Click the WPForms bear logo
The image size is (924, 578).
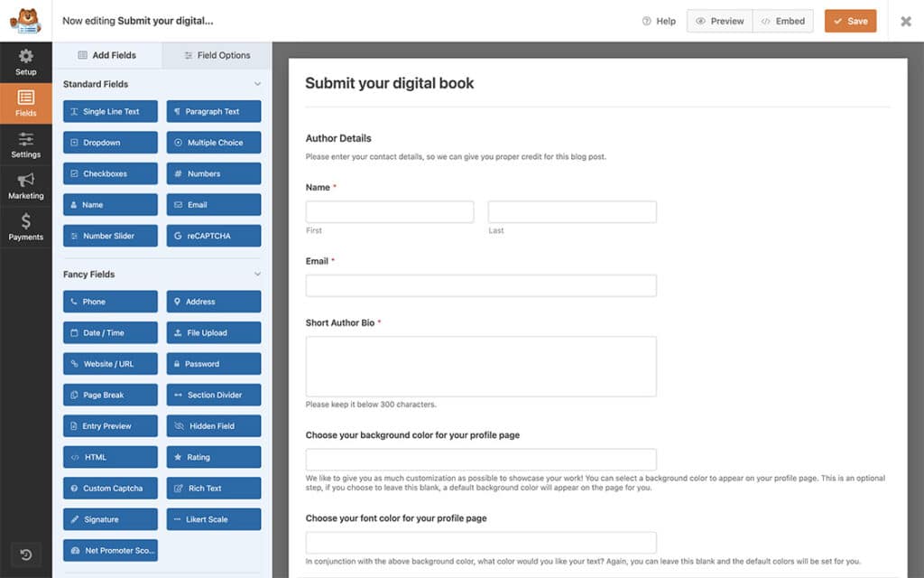(x=26, y=21)
